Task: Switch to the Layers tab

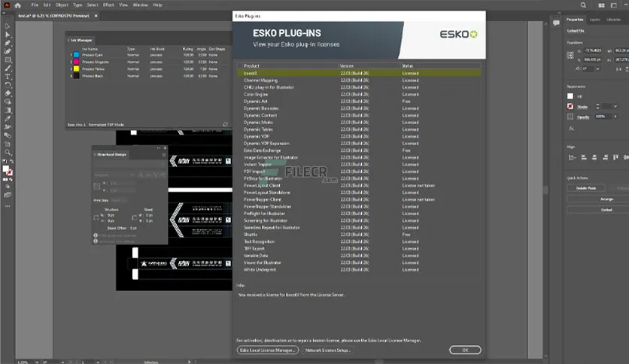Action: click(x=594, y=20)
